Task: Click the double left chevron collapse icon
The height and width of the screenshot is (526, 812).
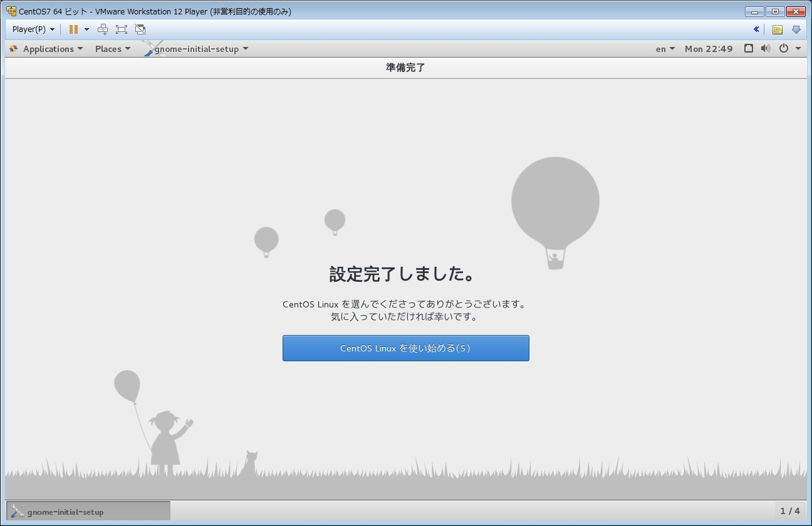Action: tap(756, 29)
